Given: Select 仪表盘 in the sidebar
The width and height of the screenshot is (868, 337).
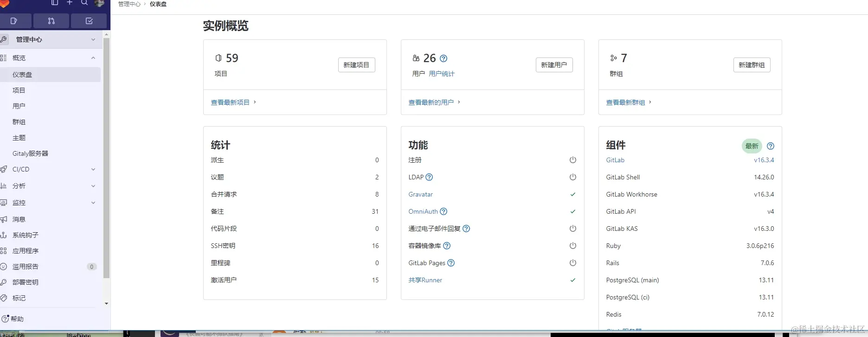Looking at the screenshot, I should pos(50,75).
